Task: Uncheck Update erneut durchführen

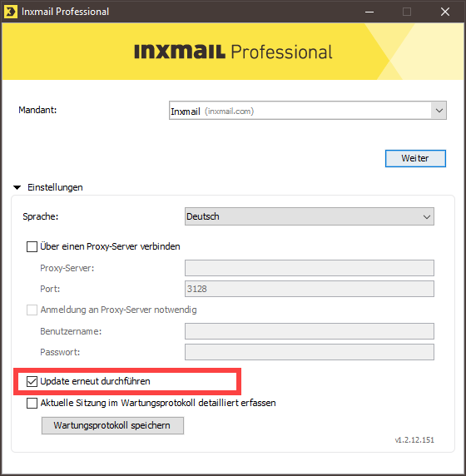Action: (32, 381)
